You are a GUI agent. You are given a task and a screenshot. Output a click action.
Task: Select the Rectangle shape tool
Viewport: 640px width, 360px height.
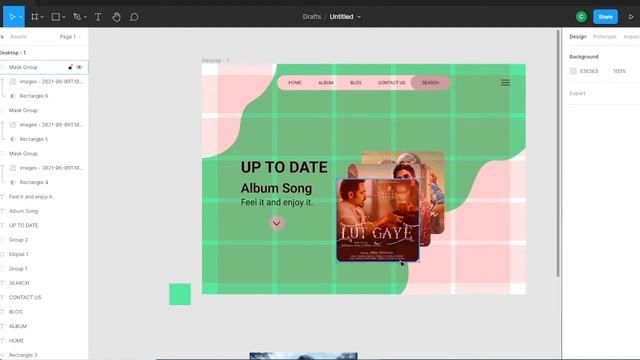coord(56,17)
